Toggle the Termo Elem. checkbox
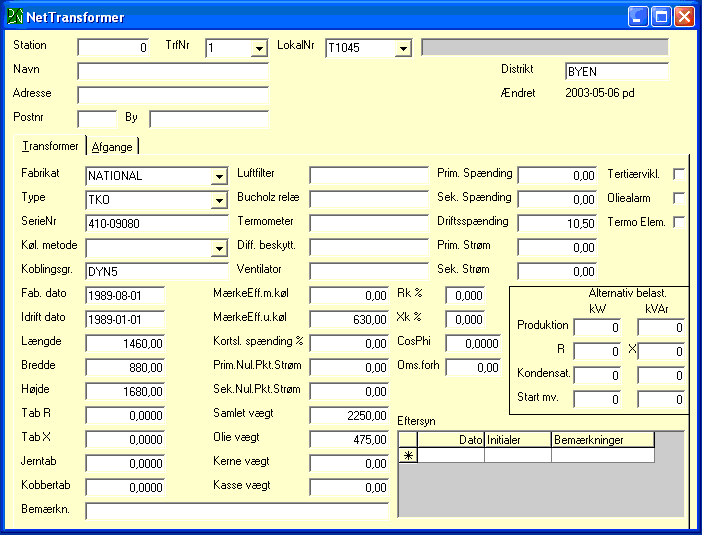Screen dimensions: 702x535 point(679,222)
